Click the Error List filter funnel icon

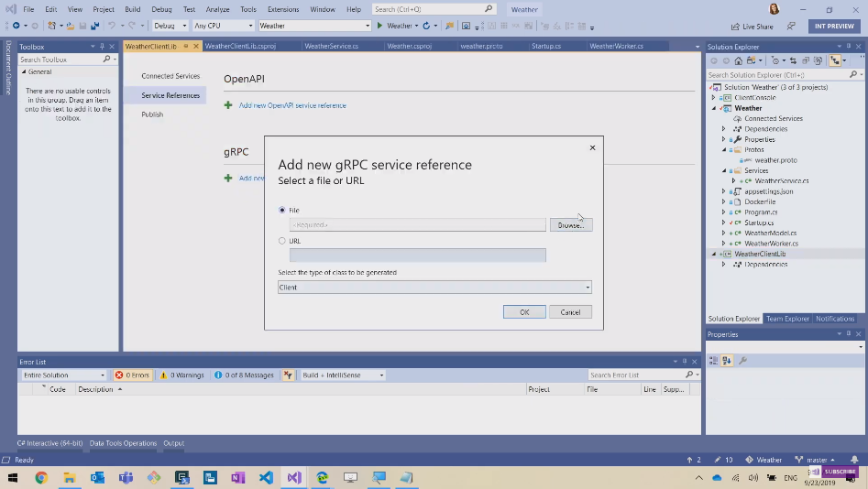pos(289,375)
